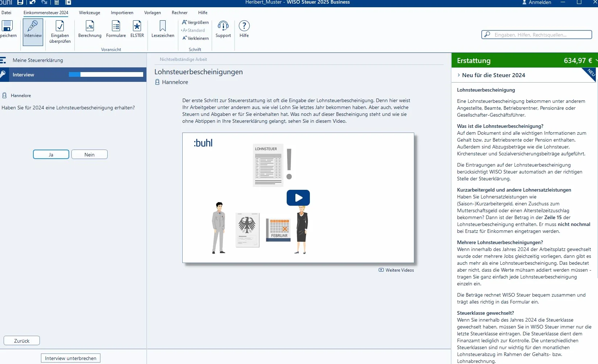Click 'Kurzarbeitergeld und andere Lohnersatzleistungen' heading

click(514, 190)
